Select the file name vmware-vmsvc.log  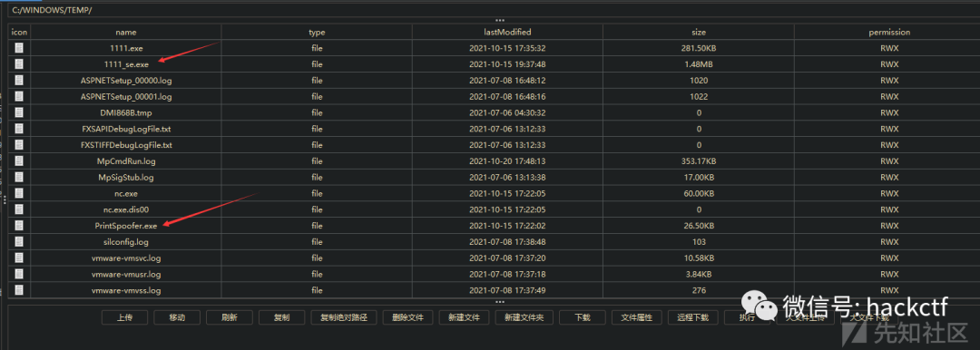125,258
